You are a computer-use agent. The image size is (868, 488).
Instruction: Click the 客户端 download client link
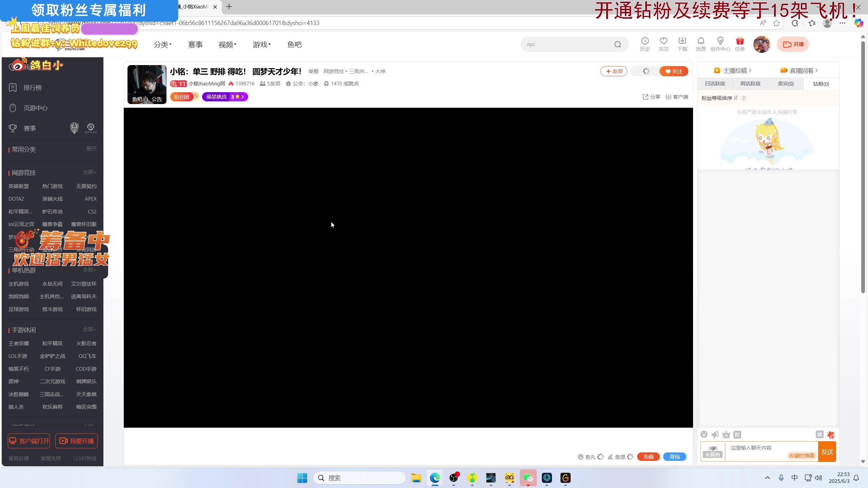(677, 97)
